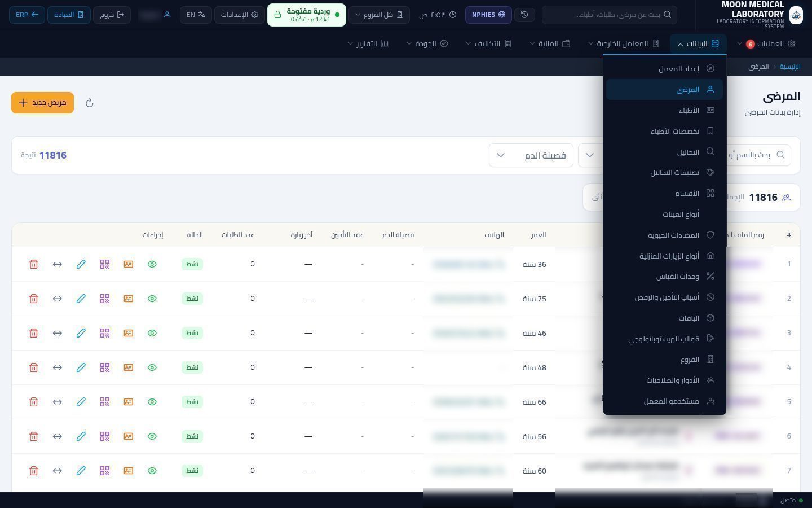This screenshot has height=508, width=812.
Task: View the 75 سنة patient with the eye icon
Action: [x=152, y=299]
